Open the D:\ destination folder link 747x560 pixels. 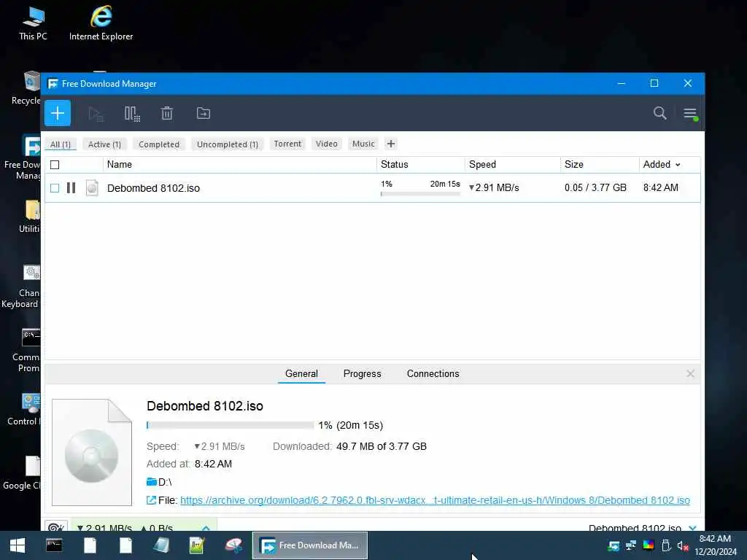tap(159, 482)
